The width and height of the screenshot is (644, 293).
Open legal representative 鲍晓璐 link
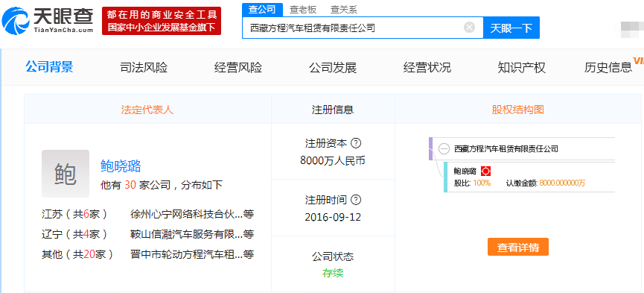(x=121, y=166)
